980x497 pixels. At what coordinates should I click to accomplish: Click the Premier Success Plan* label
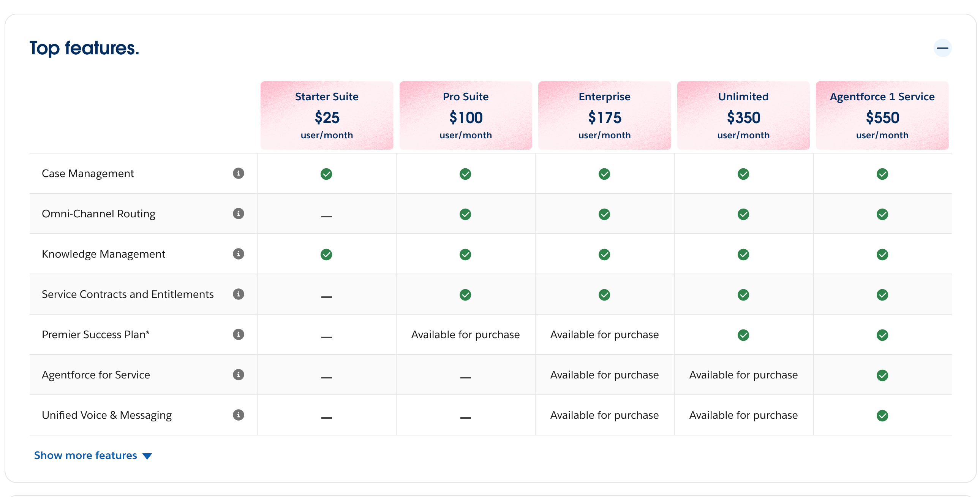[x=95, y=335]
